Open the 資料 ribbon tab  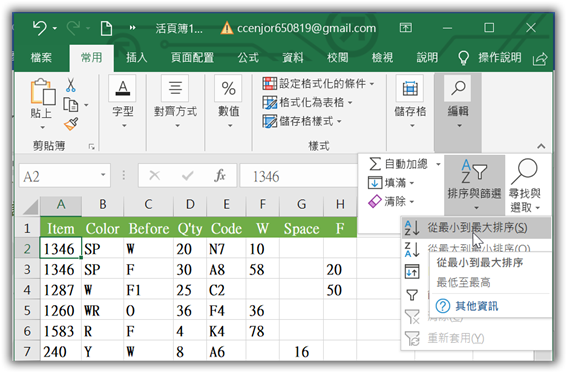click(293, 57)
